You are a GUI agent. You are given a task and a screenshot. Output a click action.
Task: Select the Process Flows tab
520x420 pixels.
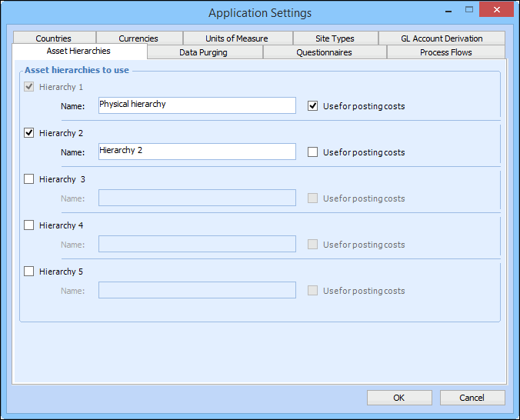(445, 52)
